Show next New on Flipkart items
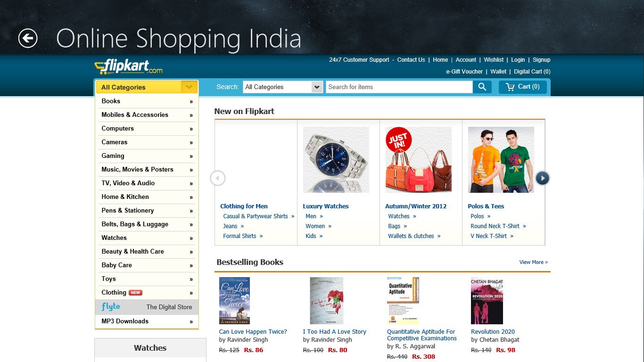 [543, 178]
